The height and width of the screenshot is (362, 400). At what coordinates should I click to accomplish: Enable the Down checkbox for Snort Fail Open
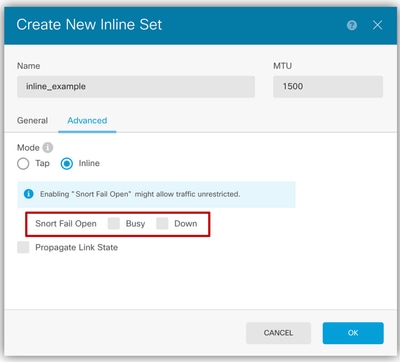pyautogui.click(x=162, y=223)
